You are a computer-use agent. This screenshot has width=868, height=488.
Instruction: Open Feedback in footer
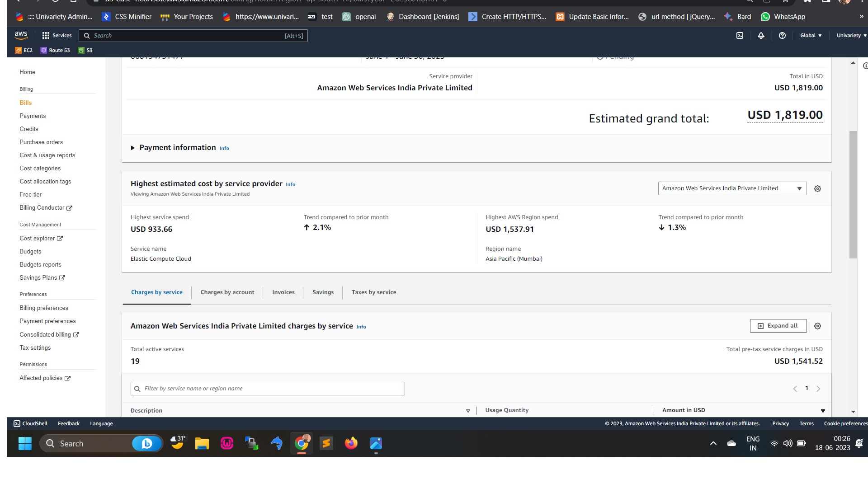pyautogui.click(x=69, y=424)
